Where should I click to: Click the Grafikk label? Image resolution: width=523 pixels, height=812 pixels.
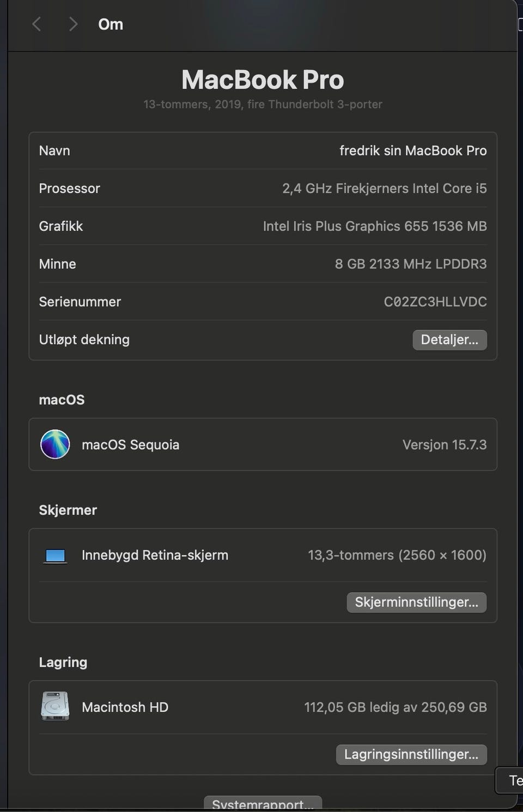point(60,226)
